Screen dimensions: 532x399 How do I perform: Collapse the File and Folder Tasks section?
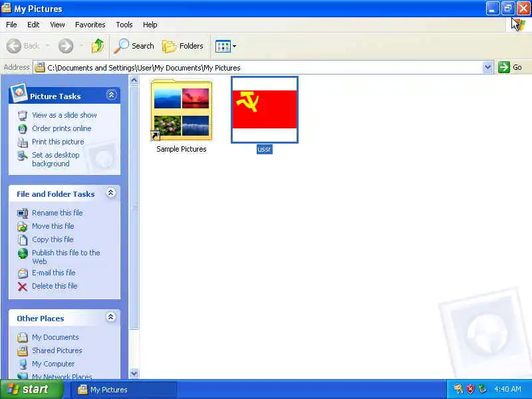click(110, 193)
